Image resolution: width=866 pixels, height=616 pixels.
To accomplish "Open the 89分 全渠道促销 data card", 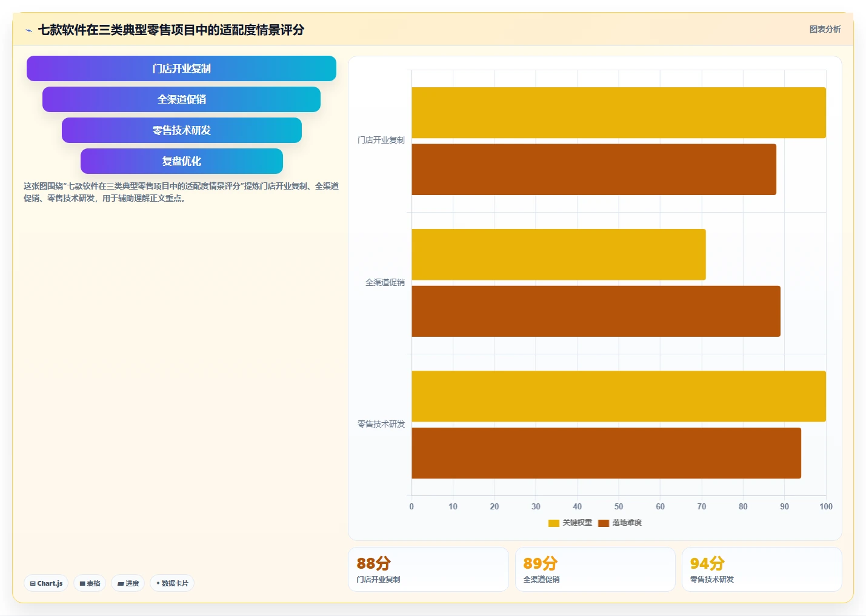I will point(595,569).
